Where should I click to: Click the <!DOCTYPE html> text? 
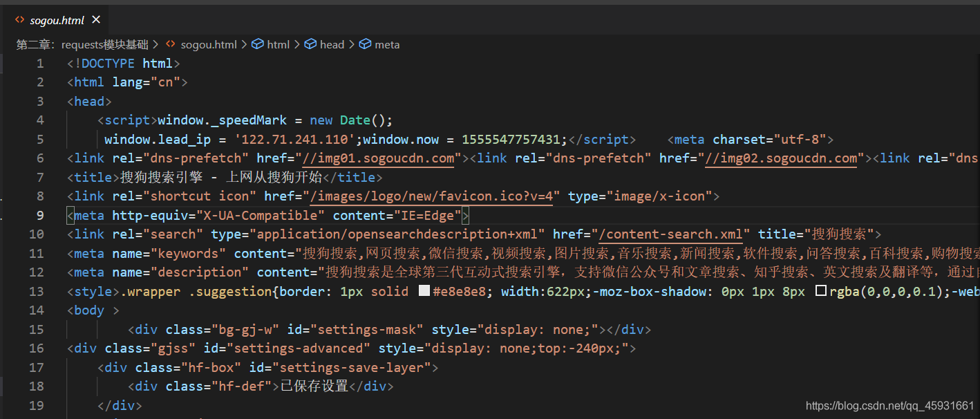pos(124,64)
